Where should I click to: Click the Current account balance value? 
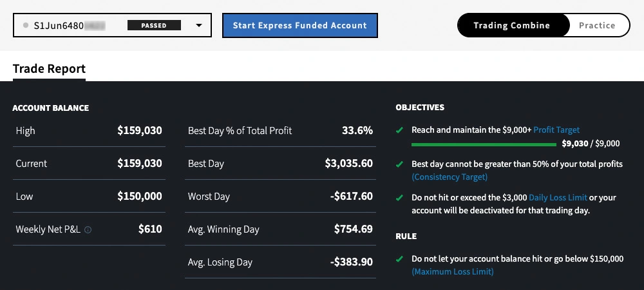click(140, 164)
